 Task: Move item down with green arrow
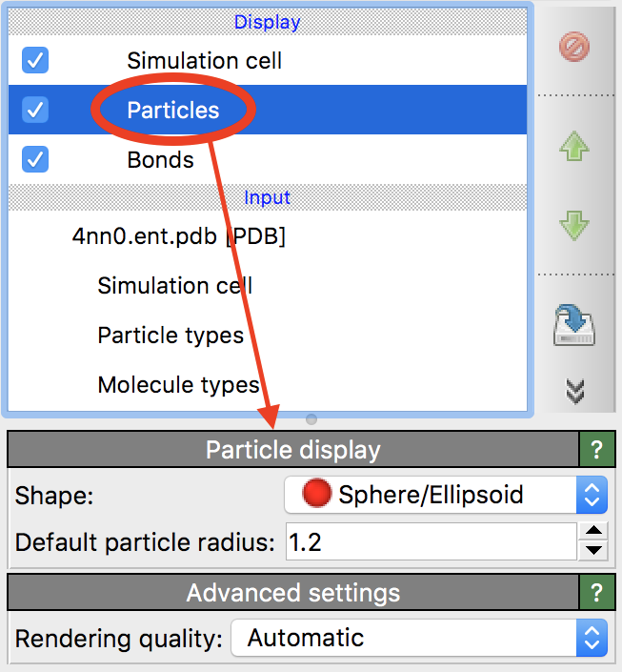[x=574, y=227]
